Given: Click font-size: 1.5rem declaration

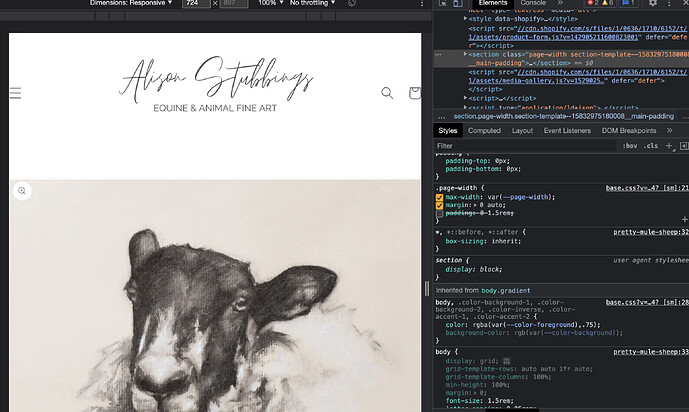Looking at the screenshot, I should click(x=479, y=401).
